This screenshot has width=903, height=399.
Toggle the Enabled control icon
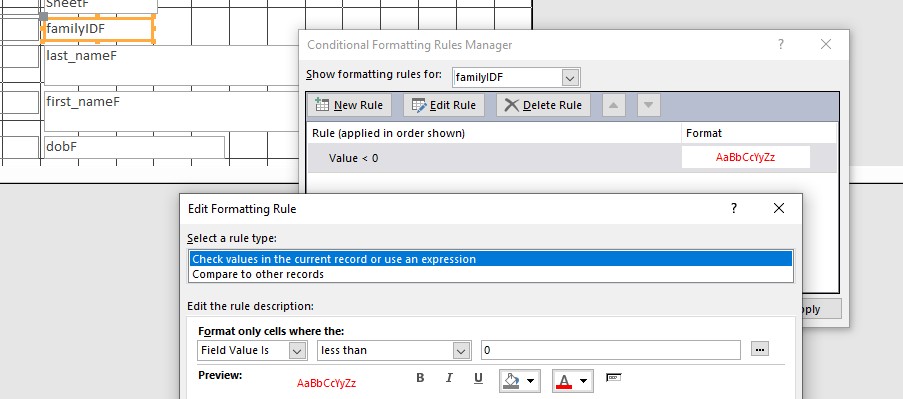click(613, 378)
